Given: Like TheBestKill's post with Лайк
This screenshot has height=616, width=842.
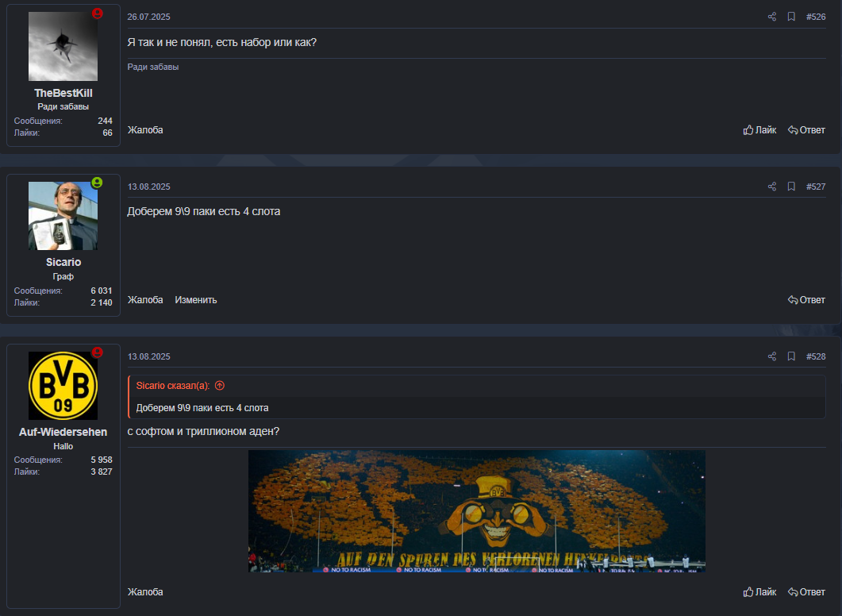Looking at the screenshot, I should [759, 130].
